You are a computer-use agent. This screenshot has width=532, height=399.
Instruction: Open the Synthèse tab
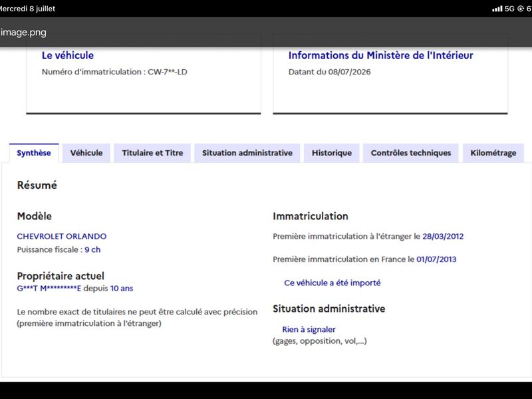coord(34,153)
